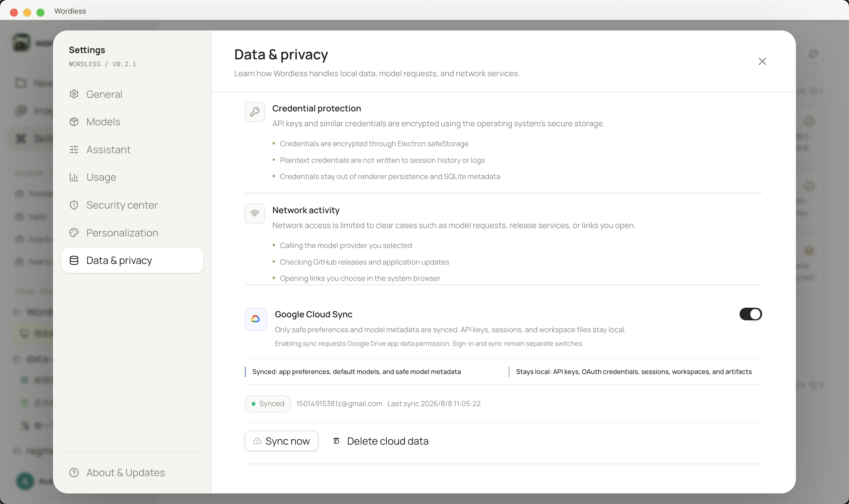
Task: Click the Settings sidebar heading
Action: (87, 50)
